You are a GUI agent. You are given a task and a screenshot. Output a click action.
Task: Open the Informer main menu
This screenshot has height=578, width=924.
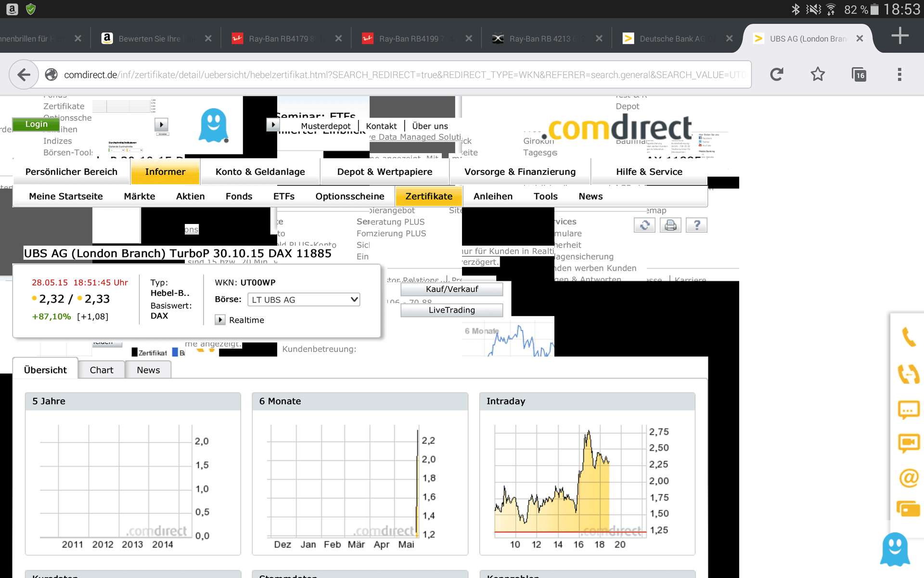(x=165, y=172)
